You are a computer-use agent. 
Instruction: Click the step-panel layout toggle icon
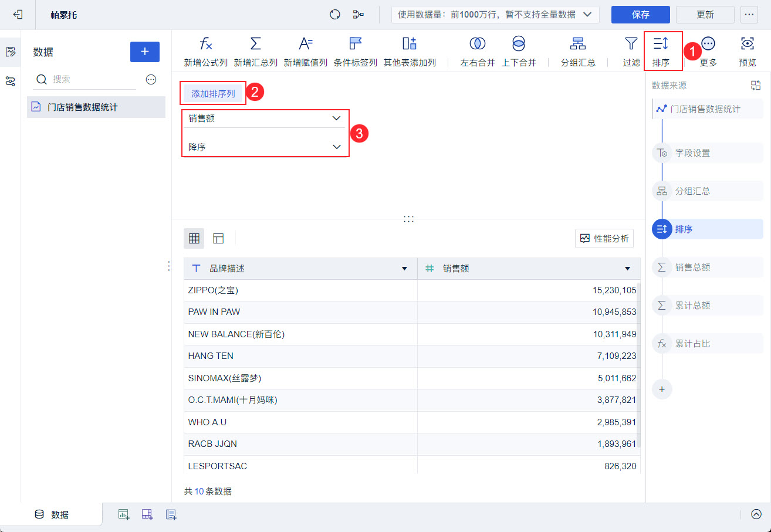[756, 85]
